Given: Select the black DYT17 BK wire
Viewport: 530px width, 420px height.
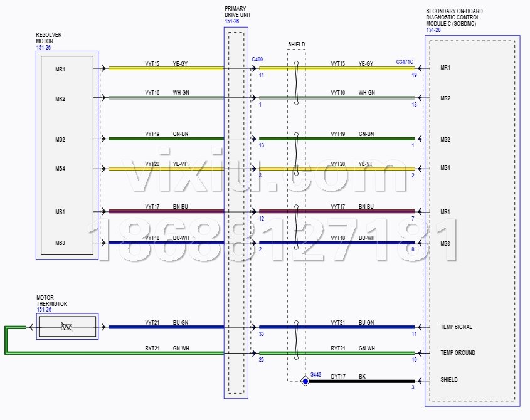Looking at the screenshot, I should 364,381.
